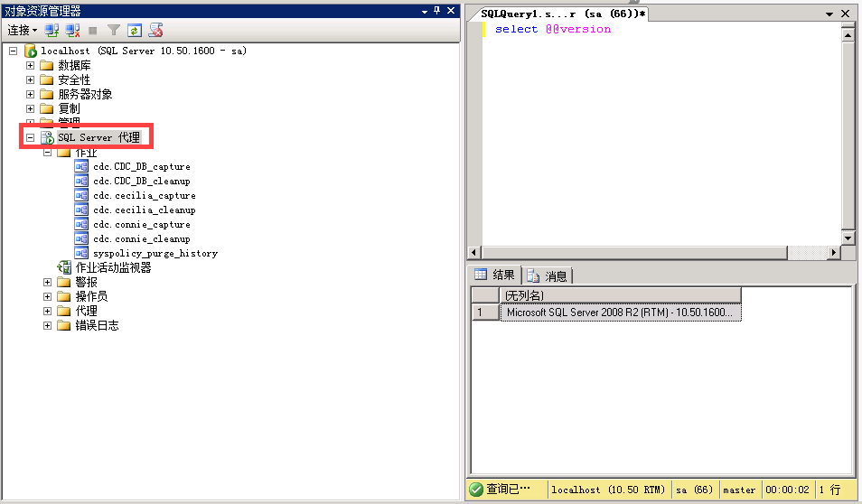Open 作业活动监视器 label
This screenshot has height=504, width=862.
113,267
